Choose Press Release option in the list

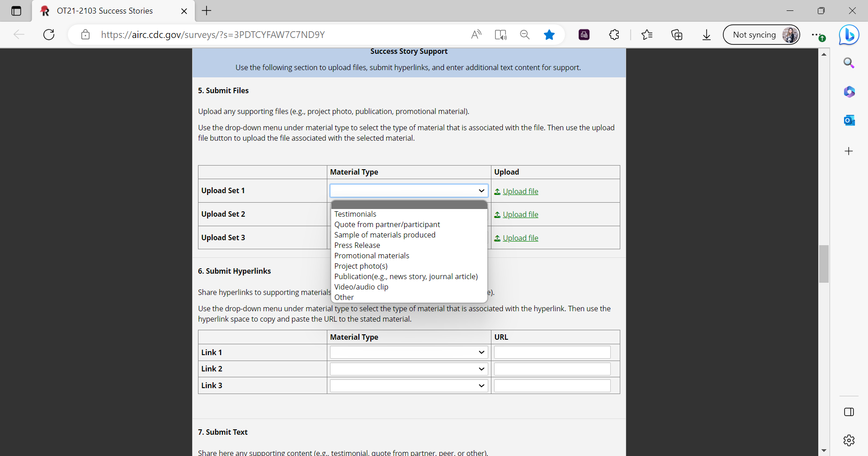pos(357,245)
